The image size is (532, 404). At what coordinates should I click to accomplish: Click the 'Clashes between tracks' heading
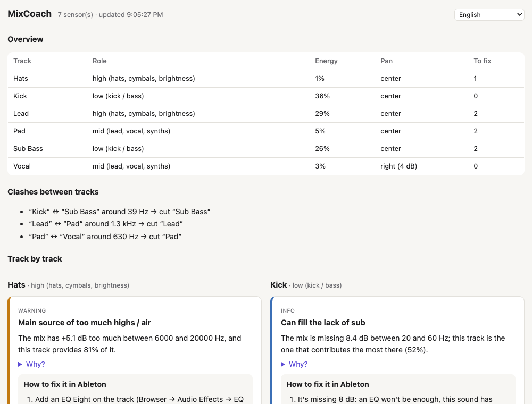(53, 192)
